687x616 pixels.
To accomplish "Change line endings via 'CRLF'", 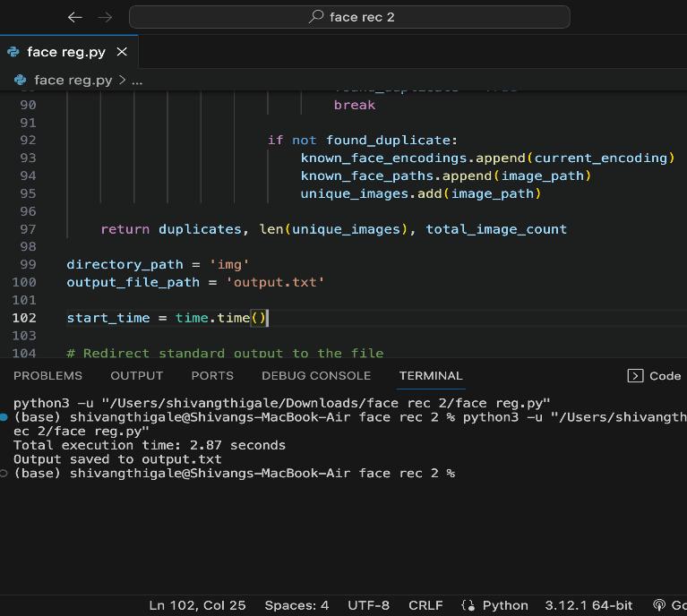I will [425, 605].
